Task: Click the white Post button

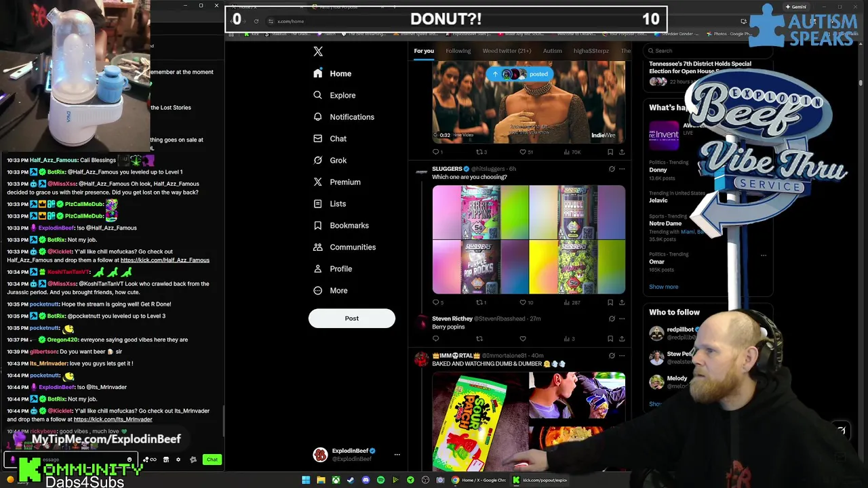Action: (351, 319)
